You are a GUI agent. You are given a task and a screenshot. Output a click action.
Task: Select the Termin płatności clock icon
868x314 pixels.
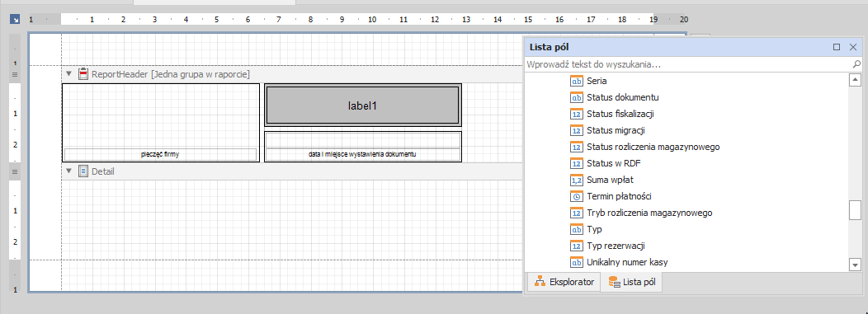pyautogui.click(x=576, y=196)
